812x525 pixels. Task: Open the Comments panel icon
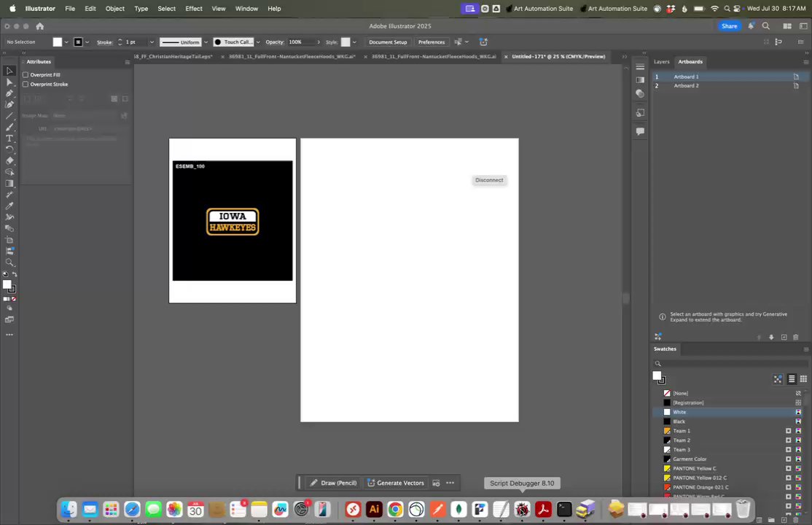coord(640,131)
